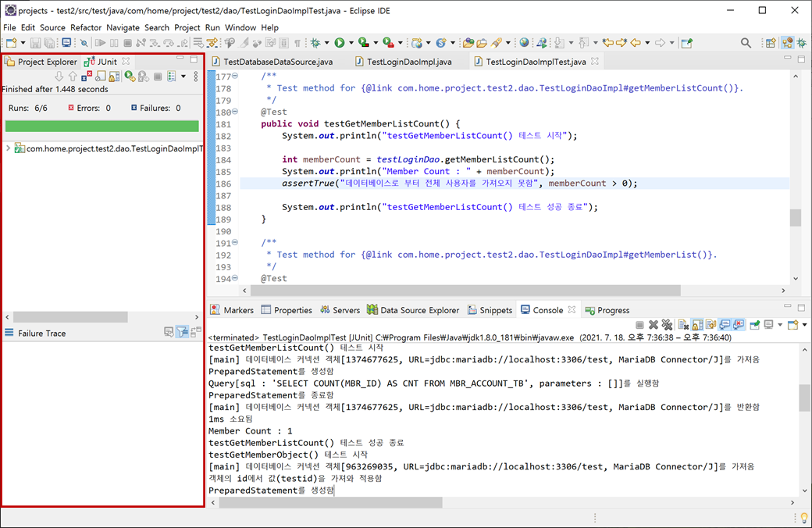Click the green JUnit progress bar
Image resolution: width=812 pixels, height=528 pixels.
[102, 126]
